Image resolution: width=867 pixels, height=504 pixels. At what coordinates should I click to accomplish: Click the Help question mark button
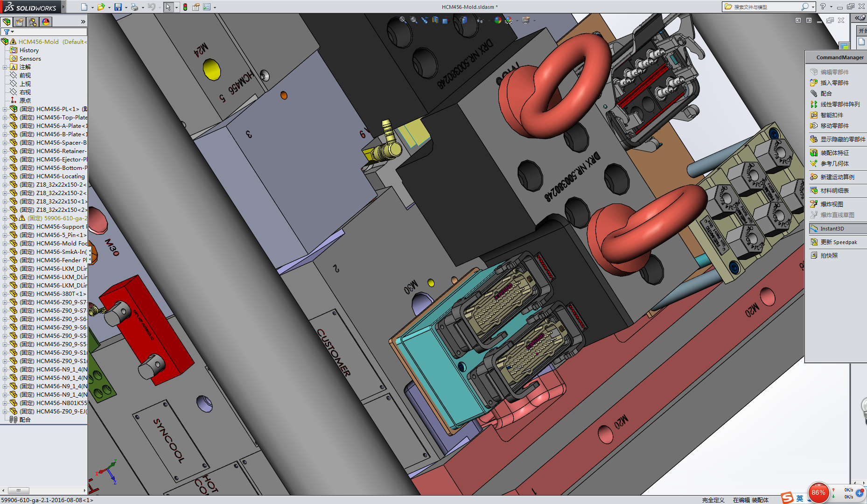coord(824,7)
